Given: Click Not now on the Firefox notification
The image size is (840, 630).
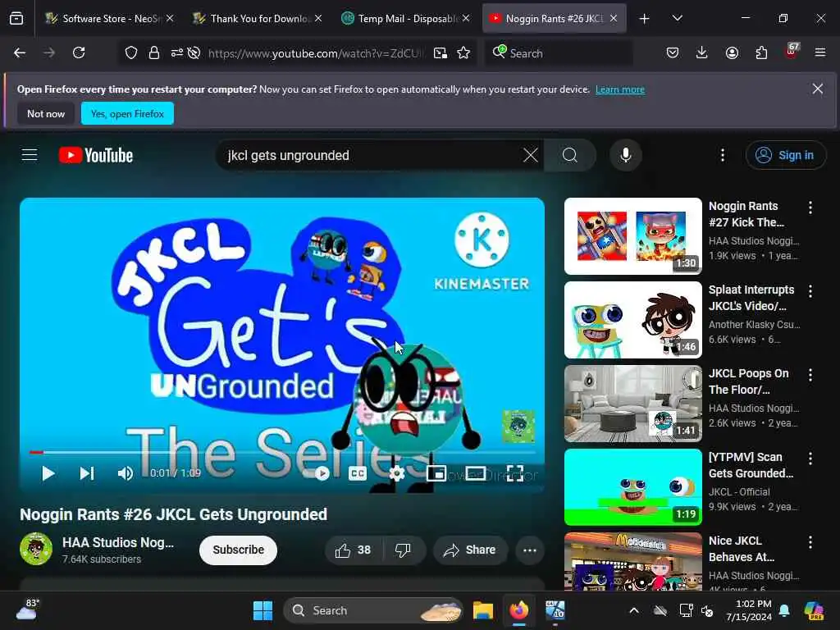Looking at the screenshot, I should point(46,113).
